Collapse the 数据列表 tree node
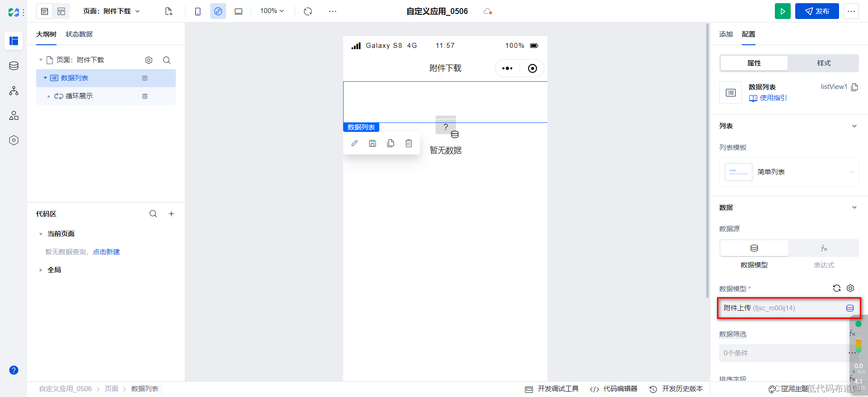This screenshot has height=397, width=868. click(x=45, y=78)
